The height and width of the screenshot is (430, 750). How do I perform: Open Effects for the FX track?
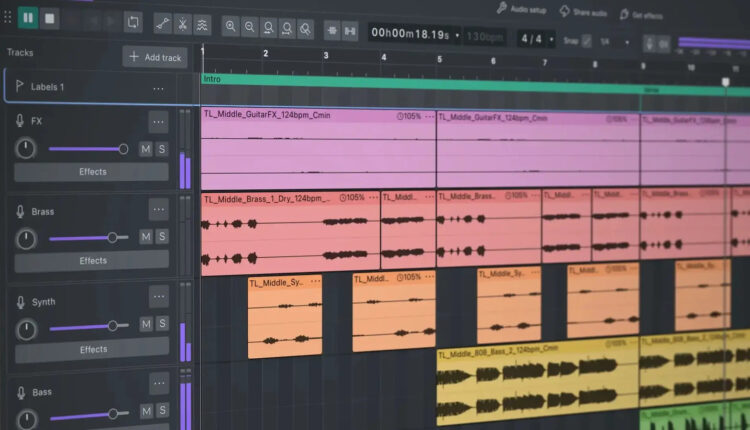coord(91,172)
